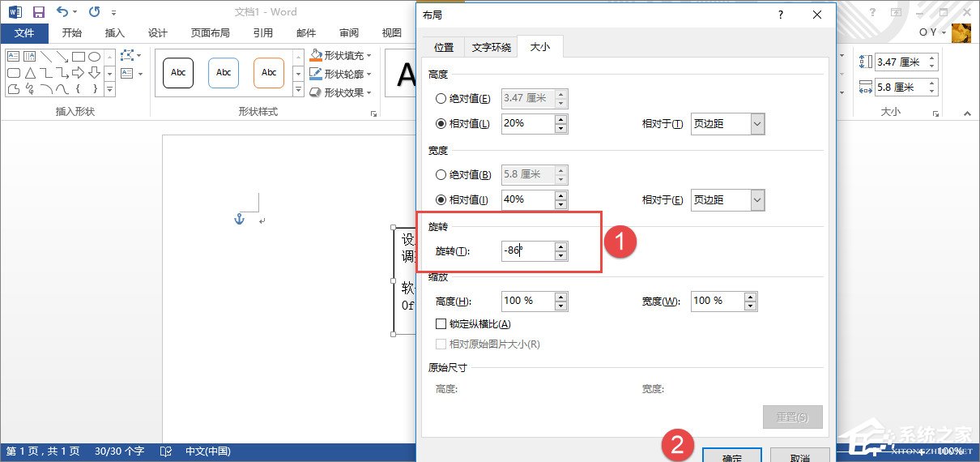Screen dimensions: 980x462
Task: Click the OK (确定) button
Action: pyautogui.click(x=731, y=456)
